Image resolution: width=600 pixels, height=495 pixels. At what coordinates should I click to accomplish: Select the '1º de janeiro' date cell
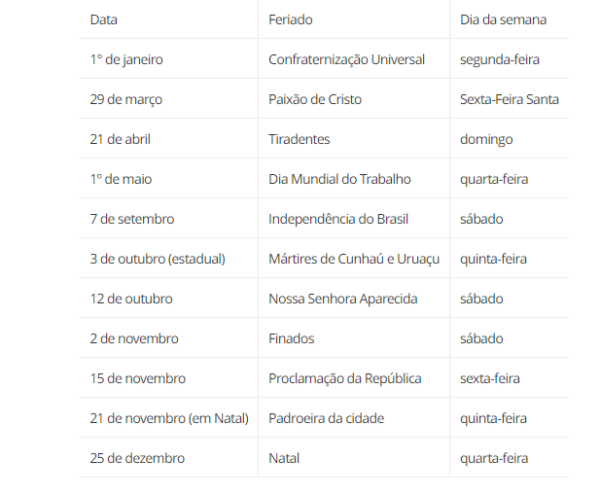click(126, 59)
